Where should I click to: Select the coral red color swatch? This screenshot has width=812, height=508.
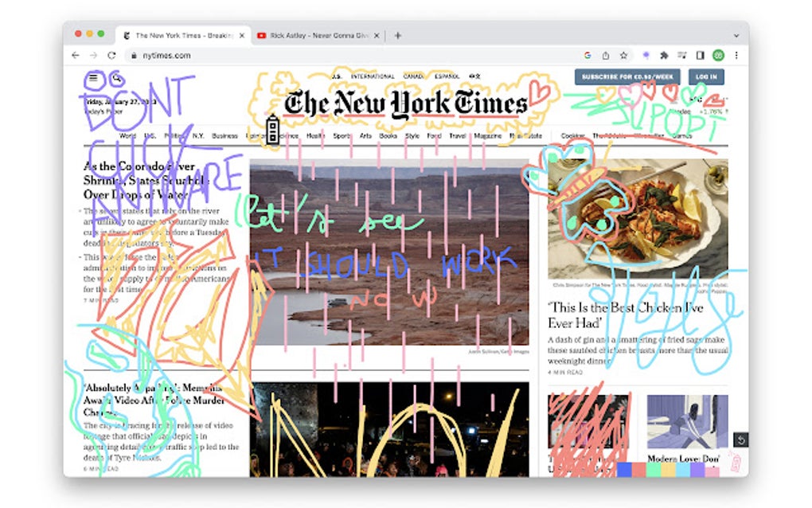point(639,471)
